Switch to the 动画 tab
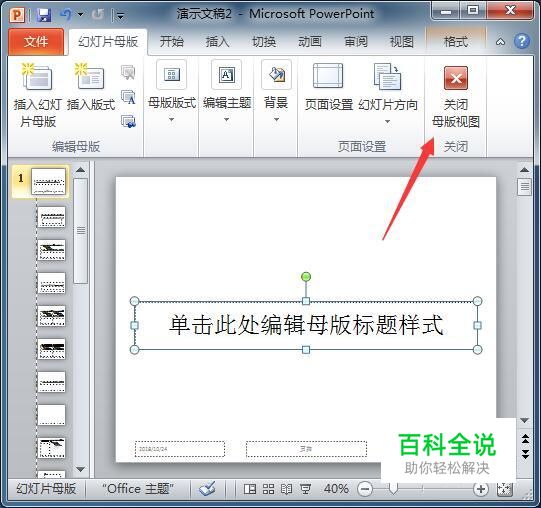Image resolution: width=541 pixels, height=508 pixels. pos(309,42)
